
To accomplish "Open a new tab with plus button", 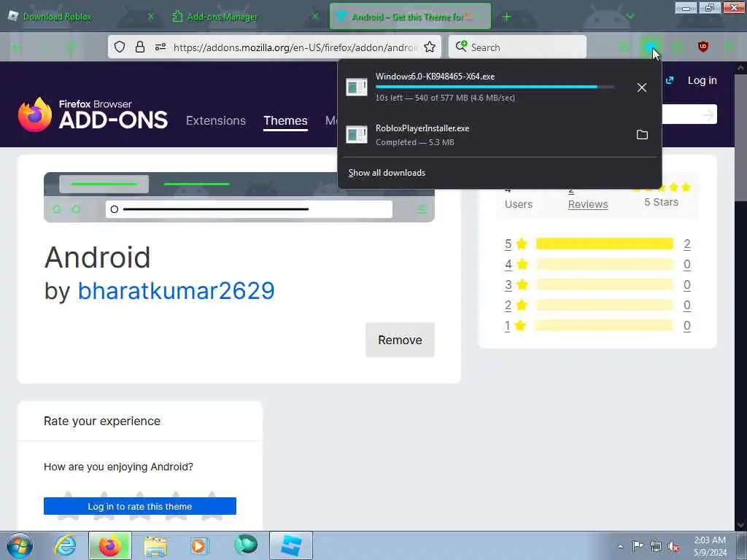I will pos(506,17).
